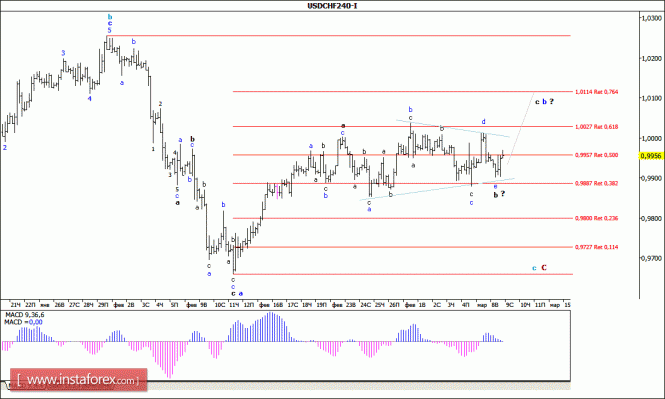Select the 10С date on time axis
665x399 pixels.
coord(219,305)
